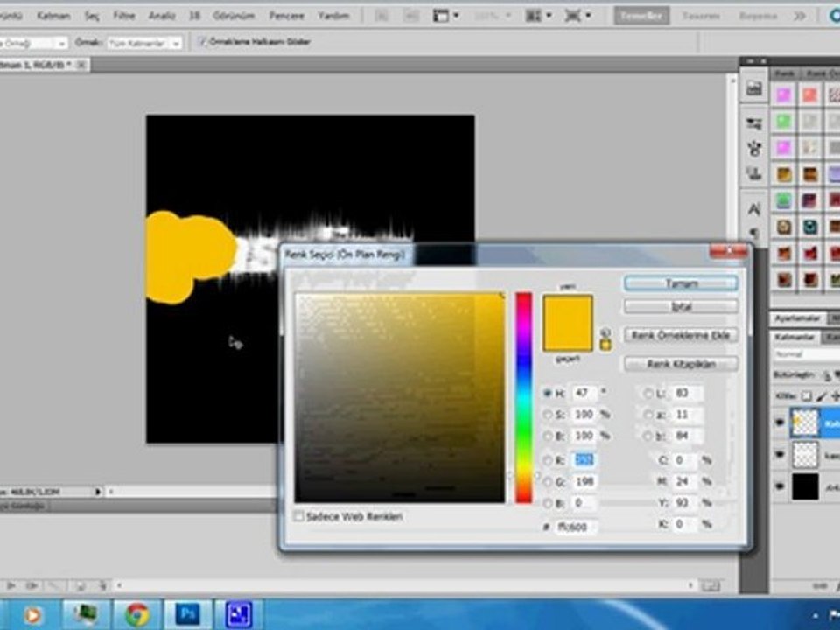Click the lock image pixels brush icon
The width and height of the screenshot is (840, 630).
(822, 396)
